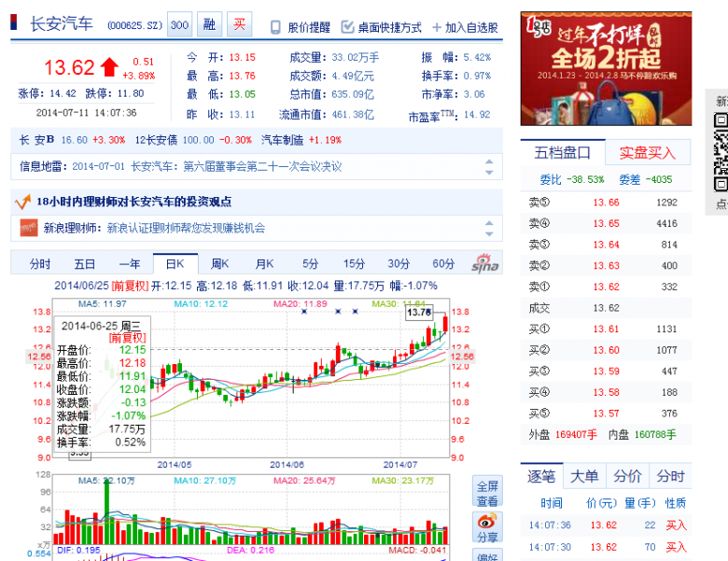Open 汽车制造 sector link
Screen dimensions: 728x561
coord(282,140)
